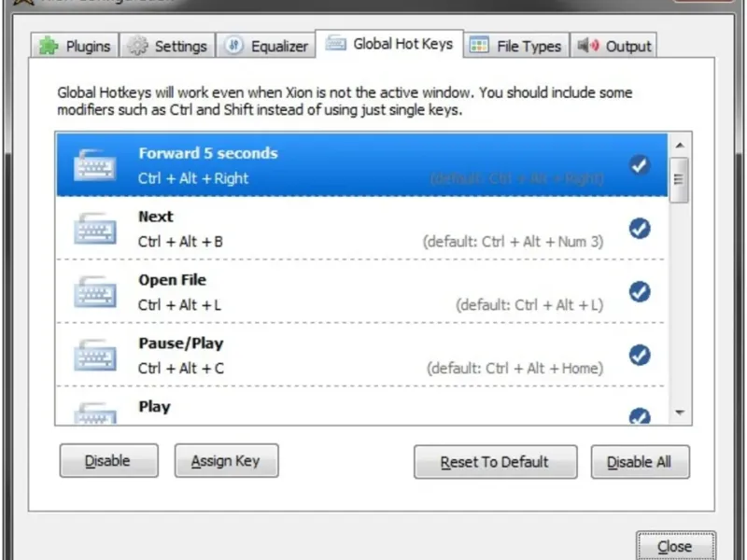
Task: Click the speaker icon on Output tab
Action: [x=588, y=46]
